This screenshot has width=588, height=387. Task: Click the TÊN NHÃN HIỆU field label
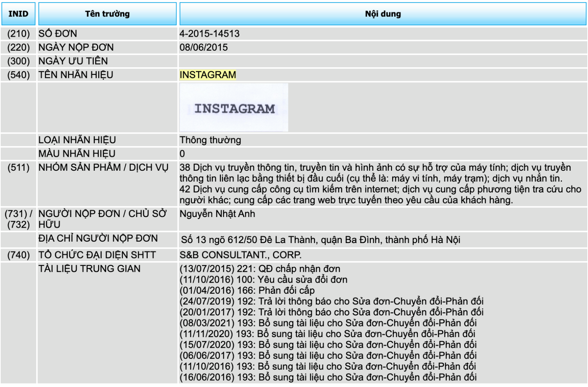click(76, 75)
